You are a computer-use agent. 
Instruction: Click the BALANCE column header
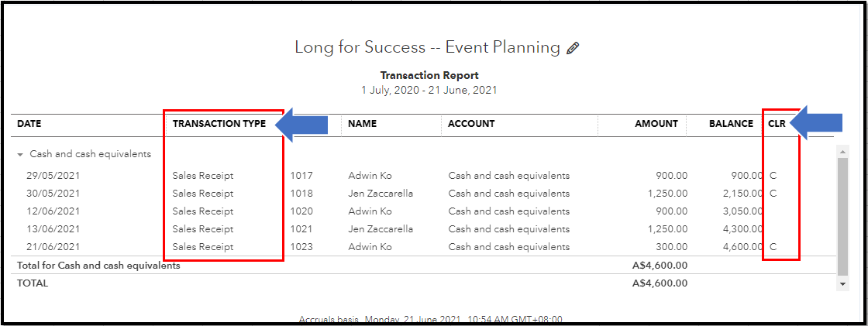click(x=730, y=124)
